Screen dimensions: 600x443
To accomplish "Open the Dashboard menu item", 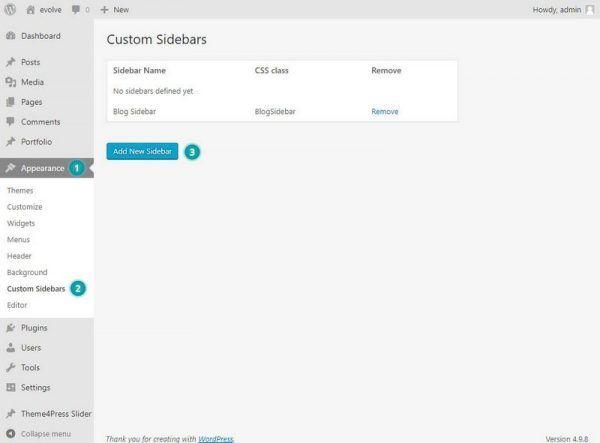I will [x=41, y=36].
